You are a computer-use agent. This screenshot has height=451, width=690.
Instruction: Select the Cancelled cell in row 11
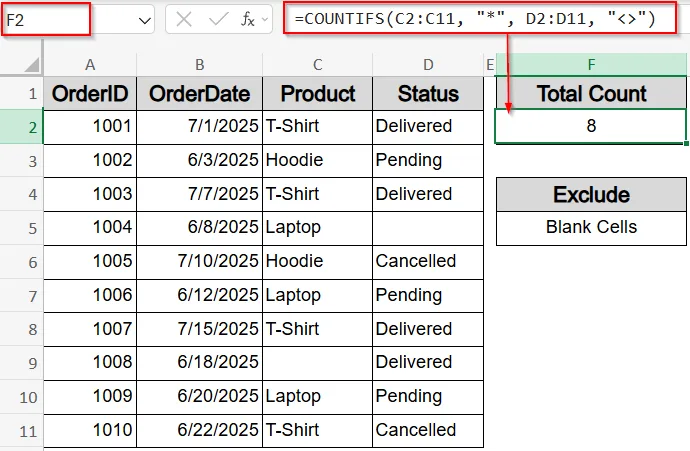(428, 431)
